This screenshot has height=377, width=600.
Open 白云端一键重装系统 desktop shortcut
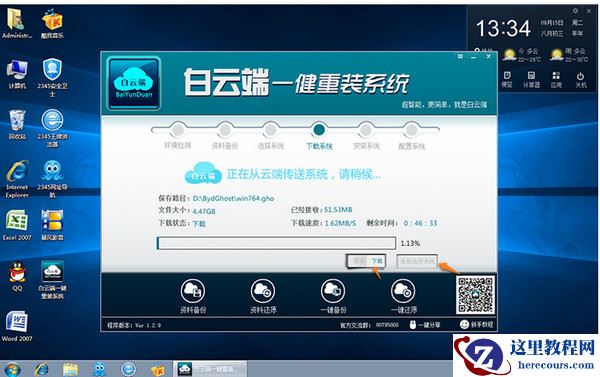click(52, 280)
